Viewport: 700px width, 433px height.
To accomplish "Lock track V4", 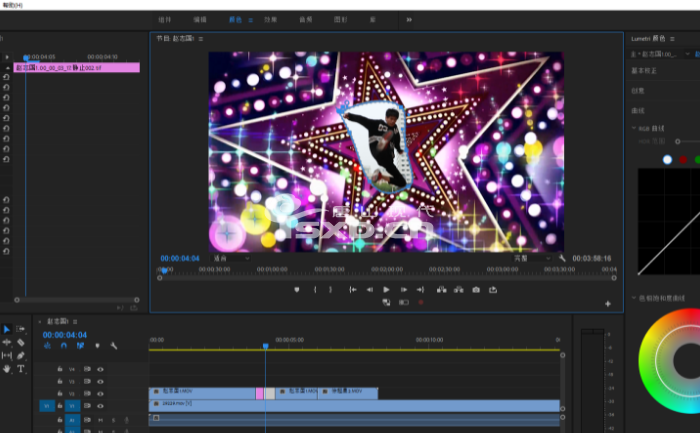I will pos(60,369).
